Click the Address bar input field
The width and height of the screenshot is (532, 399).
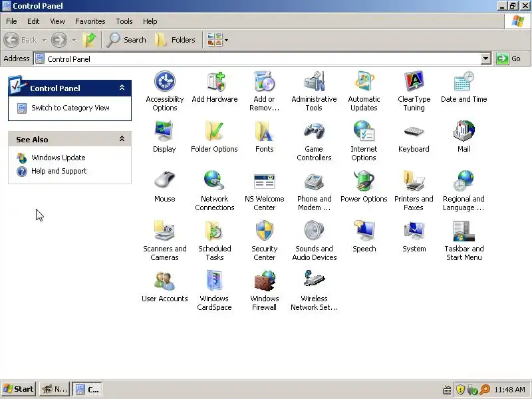[258, 59]
